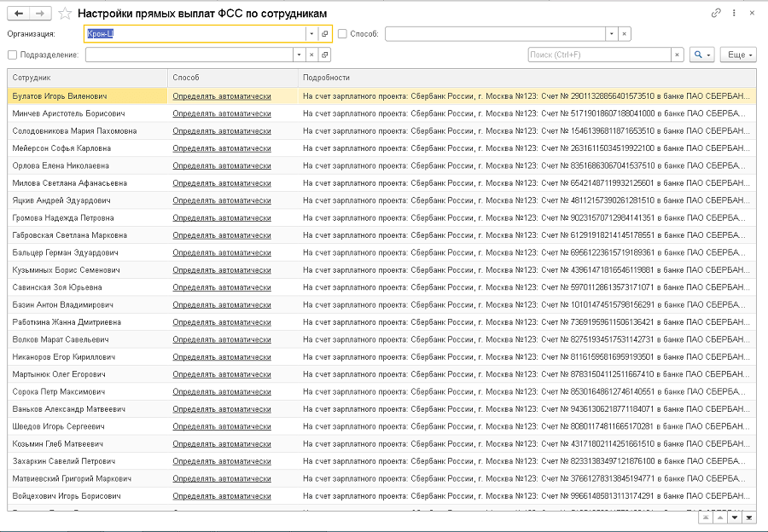Click the forward navigation arrow
Viewport: 768px width, 532px height.
pyautogui.click(x=41, y=14)
